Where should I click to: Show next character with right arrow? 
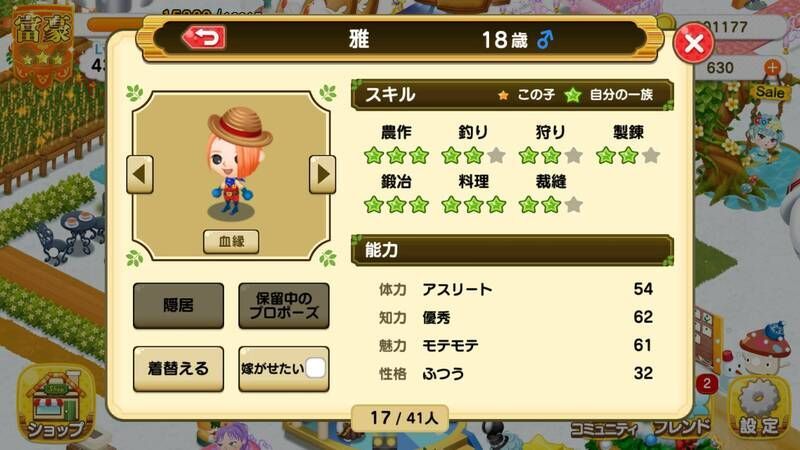(322, 174)
